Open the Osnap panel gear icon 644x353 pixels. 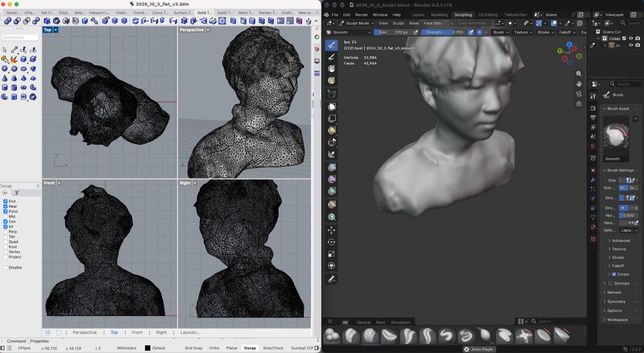pos(38,186)
